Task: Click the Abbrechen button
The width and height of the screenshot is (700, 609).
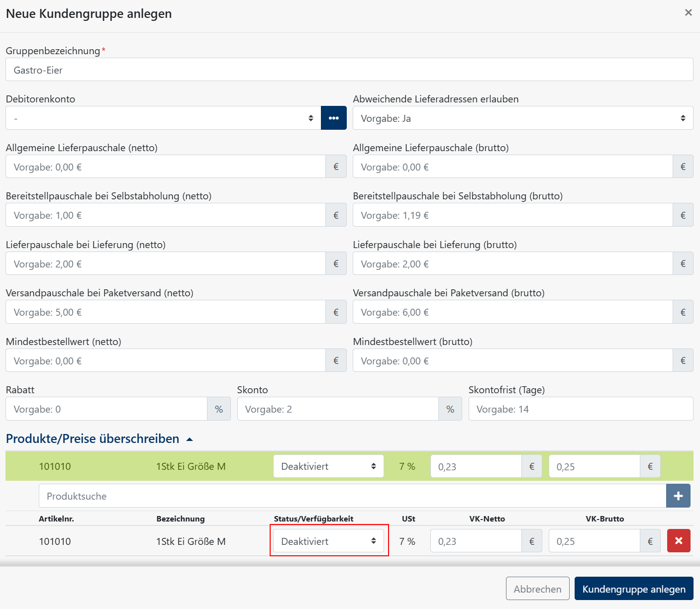Action: coord(537,589)
